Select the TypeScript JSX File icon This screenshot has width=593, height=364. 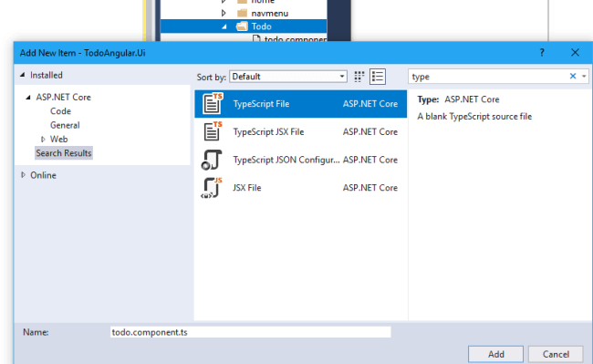(213, 131)
